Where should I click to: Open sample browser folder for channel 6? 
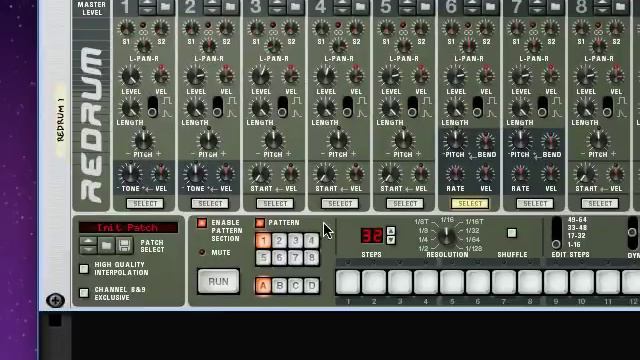(490, 7)
